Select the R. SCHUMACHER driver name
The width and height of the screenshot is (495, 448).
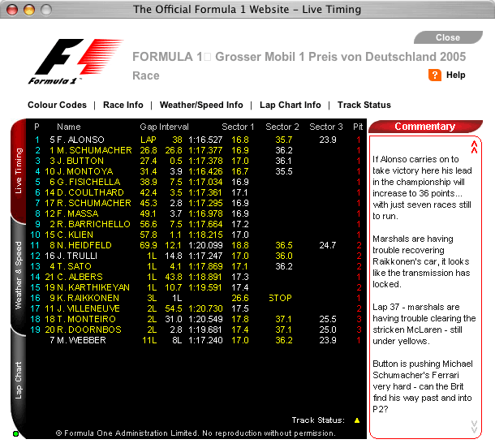pos(94,203)
